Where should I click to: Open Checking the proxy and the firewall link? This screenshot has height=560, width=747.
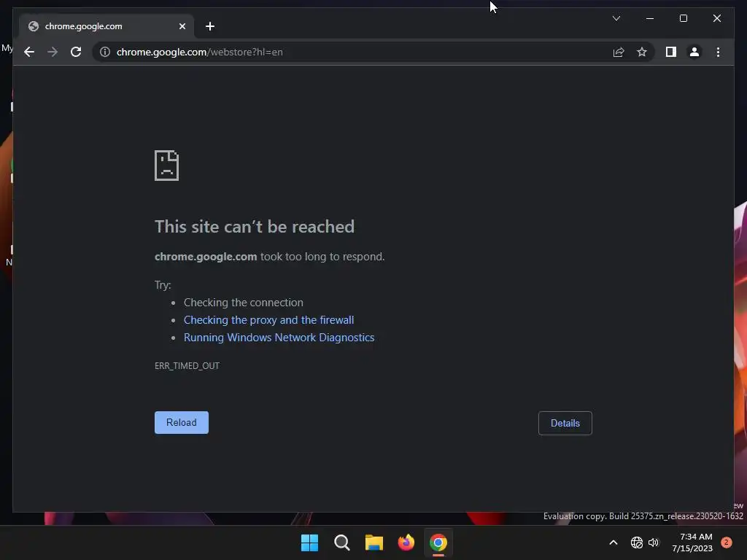268,320
